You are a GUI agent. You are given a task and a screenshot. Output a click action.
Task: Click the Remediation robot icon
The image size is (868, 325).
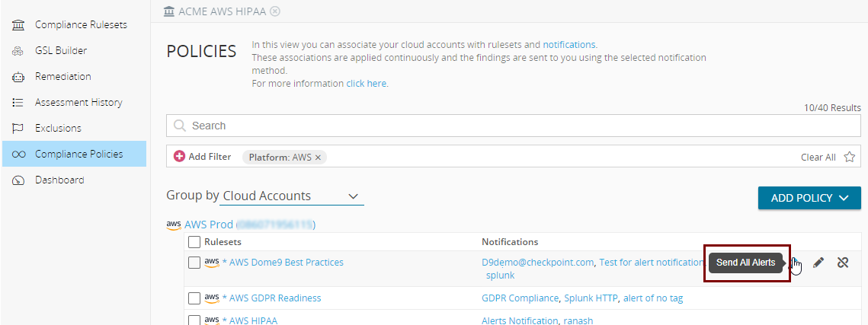pyautogui.click(x=18, y=77)
